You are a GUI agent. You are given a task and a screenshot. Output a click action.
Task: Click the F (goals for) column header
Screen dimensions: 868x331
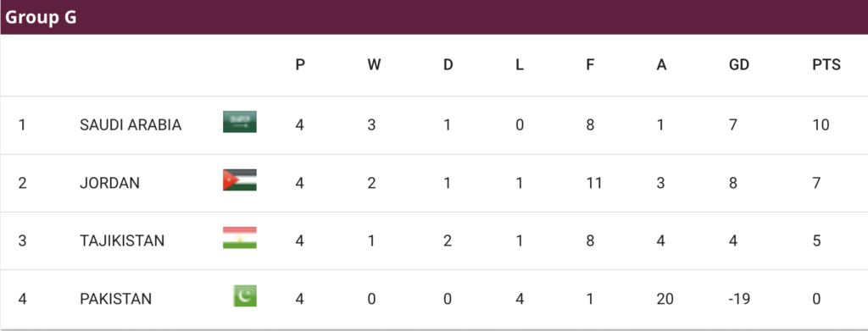[x=590, y=65]
